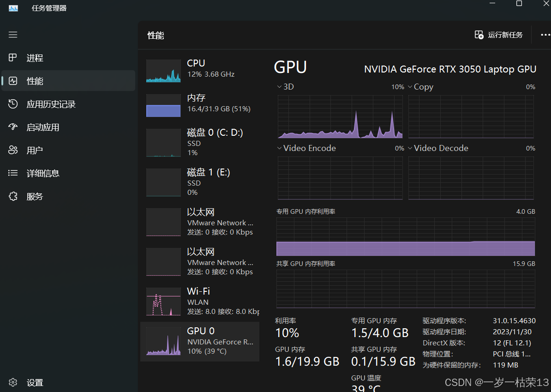The height and width of the screenshot is (392, 551).
Task: Select the second 以太网 VMware entry
Action: click(x=200, y=262)
